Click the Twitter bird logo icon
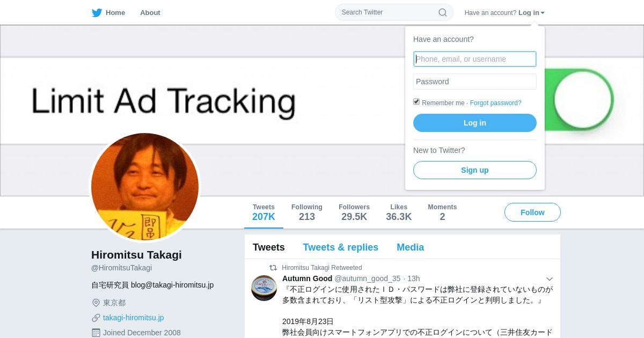Image resolution: width=644 pixels, height=338 pixels. [x=97, y=13]
